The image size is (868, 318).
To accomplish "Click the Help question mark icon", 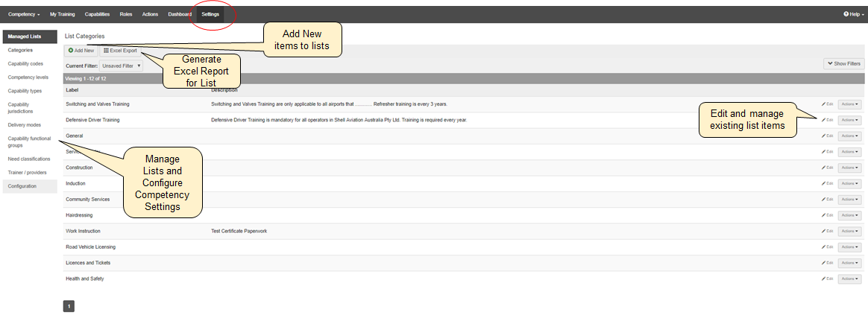I will coord(846,14).
